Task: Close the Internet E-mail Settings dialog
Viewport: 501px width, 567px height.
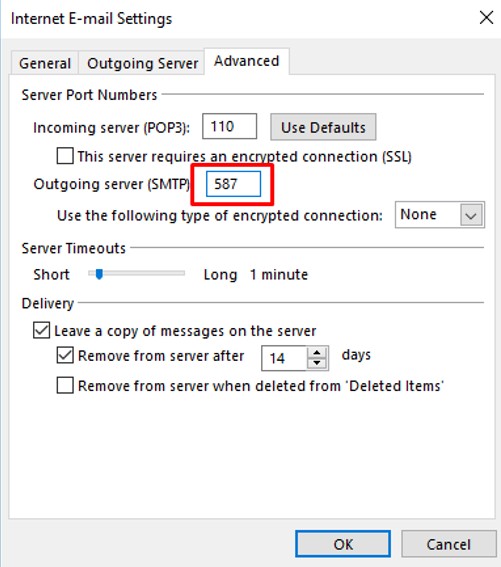Action: [486, 17]
